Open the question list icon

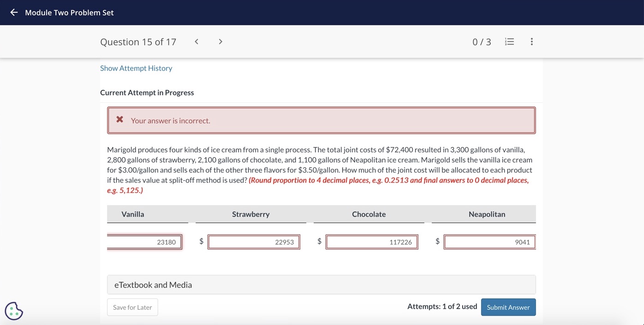point(509,41)
